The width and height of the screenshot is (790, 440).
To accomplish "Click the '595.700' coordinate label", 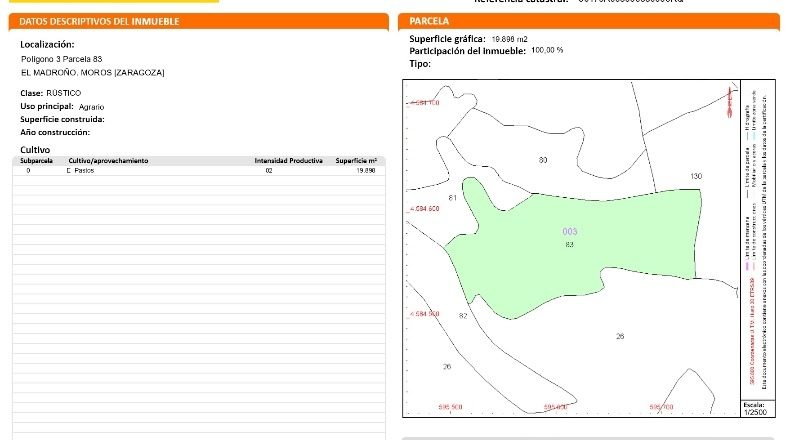I will pyautogui.click(x=661, y=407).
